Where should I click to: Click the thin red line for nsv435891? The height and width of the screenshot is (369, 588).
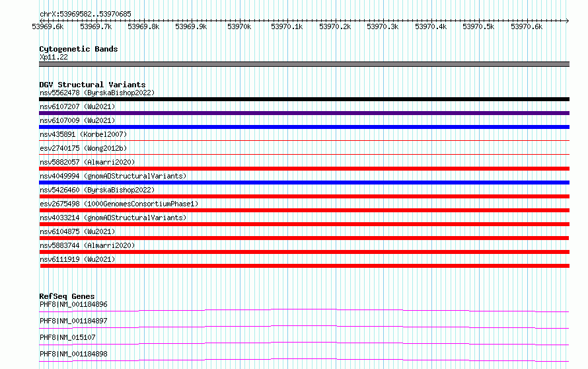304,140
